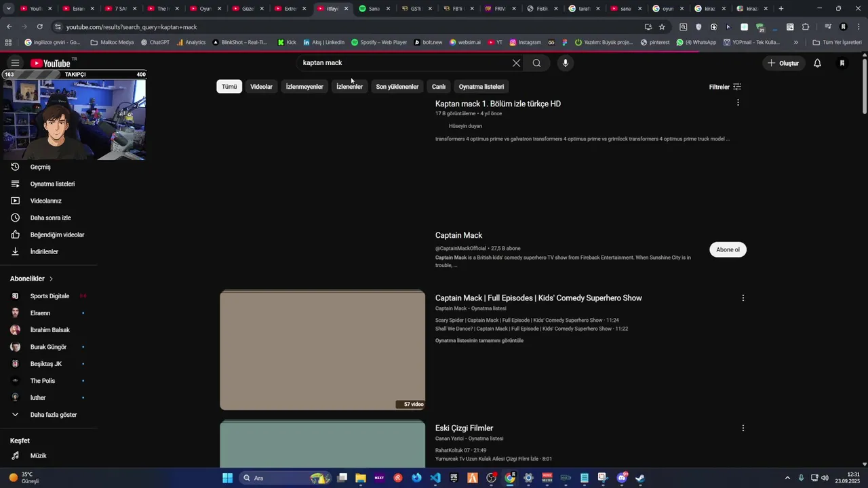Open the ChatGPT bookmark
The width and height of the screenshot is (868, 488).
coord(155,42)
